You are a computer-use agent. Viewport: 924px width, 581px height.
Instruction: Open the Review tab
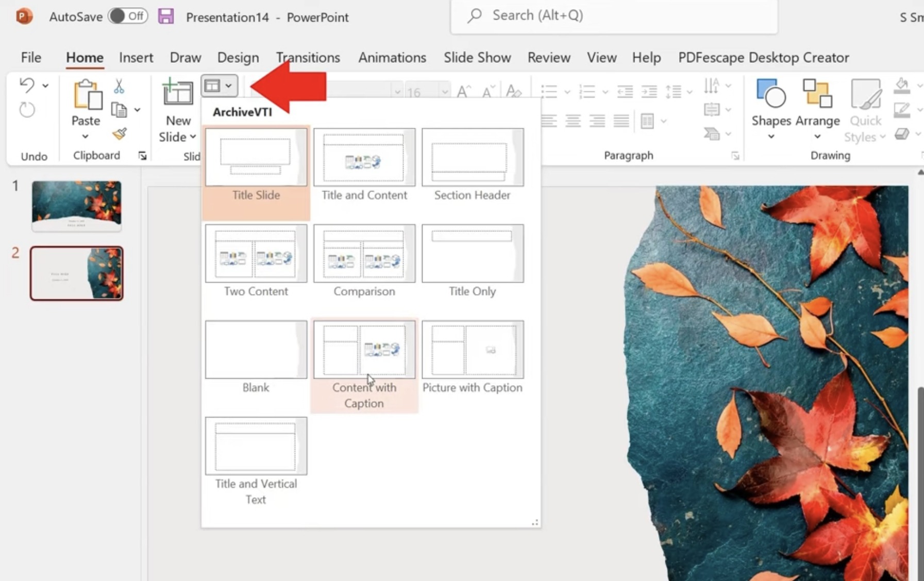click(549, 57)
